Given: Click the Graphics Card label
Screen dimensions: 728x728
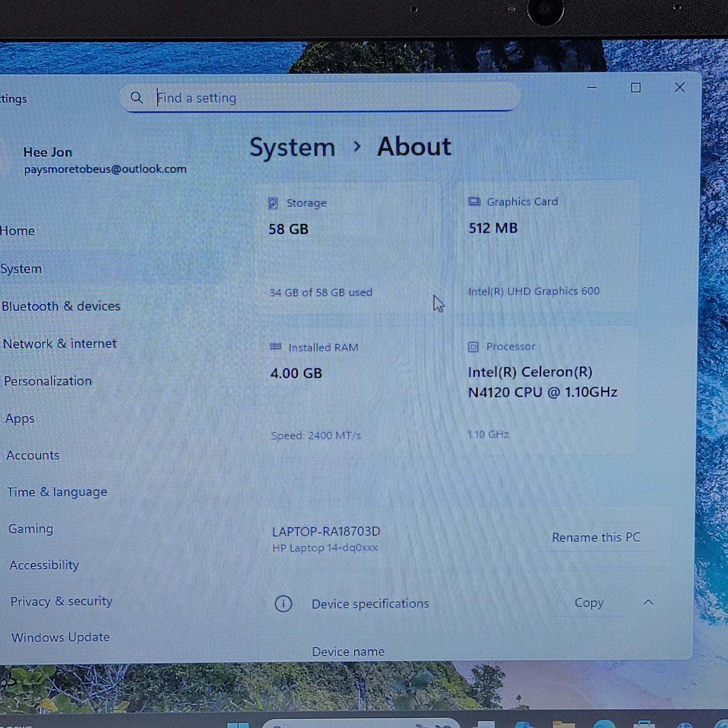Looking at the screenshot, I should 522,202.
